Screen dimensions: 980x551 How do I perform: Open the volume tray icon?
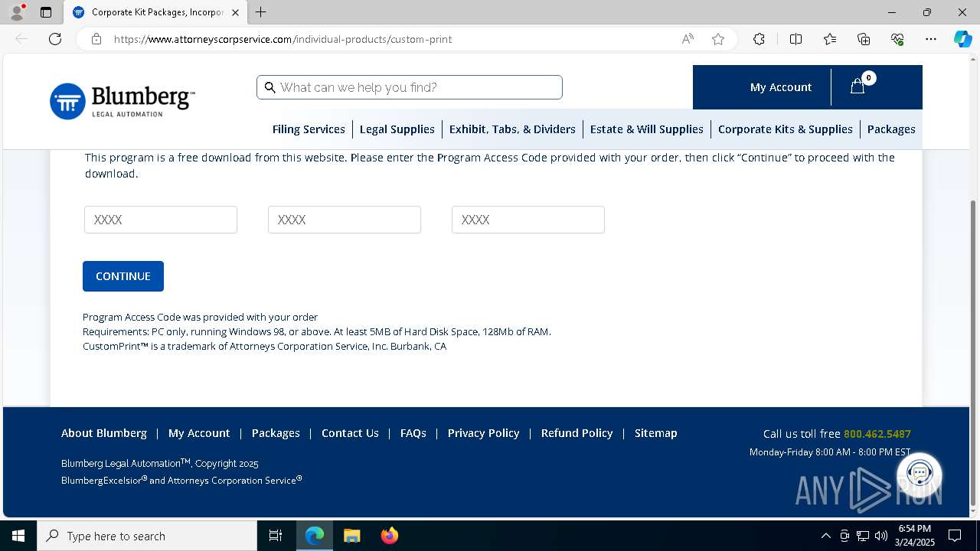point(881,536)
